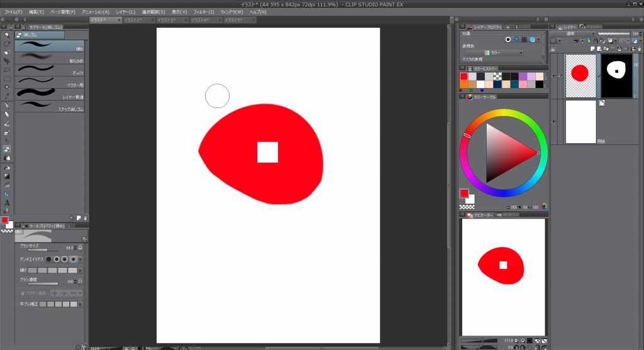Delete the sub tool using trash icon
The width and height of the screenshot is (644, 350).
84,218
